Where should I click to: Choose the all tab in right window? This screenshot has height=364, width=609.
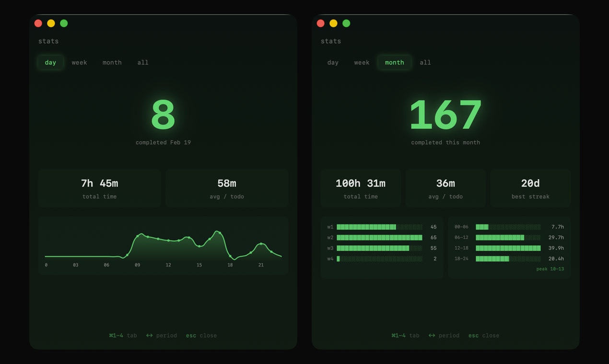425,62
